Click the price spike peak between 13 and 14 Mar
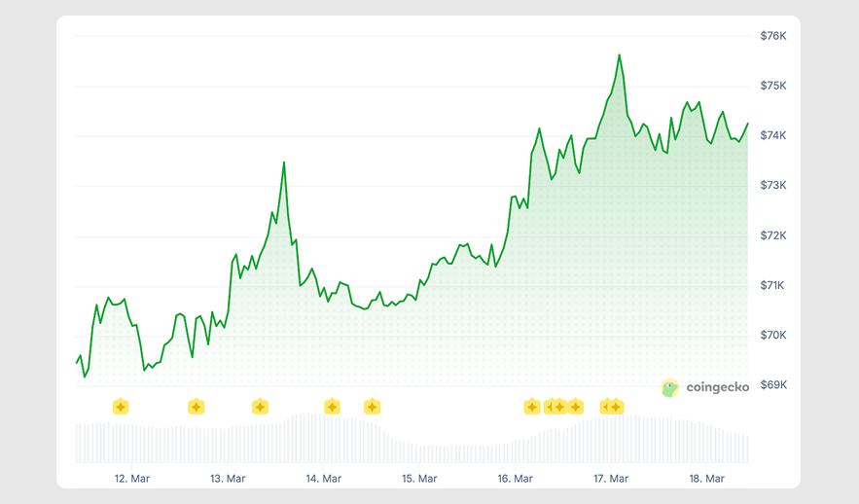 (284, 162)
